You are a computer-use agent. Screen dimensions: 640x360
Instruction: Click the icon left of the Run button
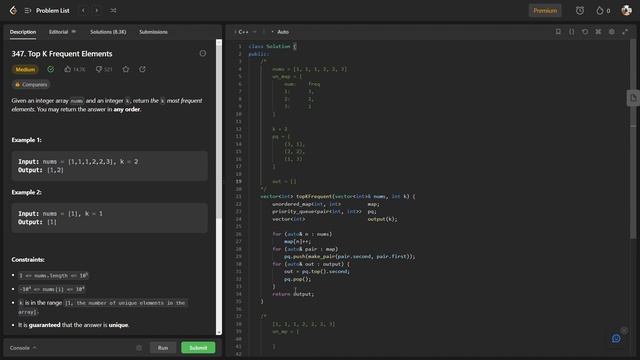[139, 348]
